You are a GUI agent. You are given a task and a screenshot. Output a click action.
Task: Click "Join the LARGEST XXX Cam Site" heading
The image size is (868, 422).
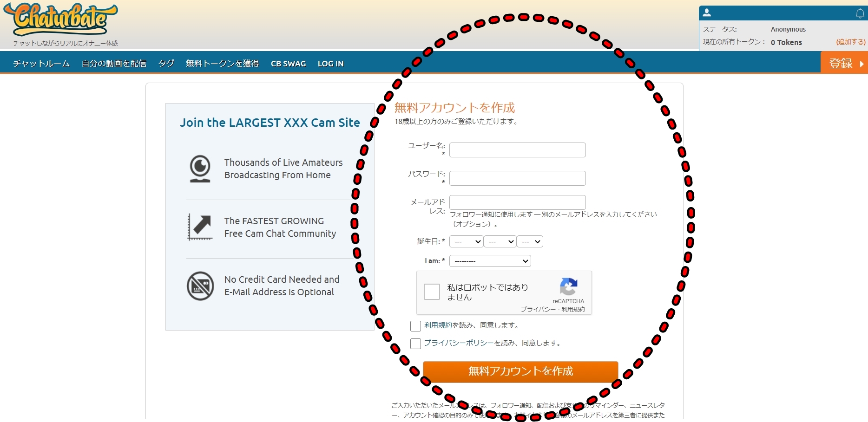click(270, 123)
